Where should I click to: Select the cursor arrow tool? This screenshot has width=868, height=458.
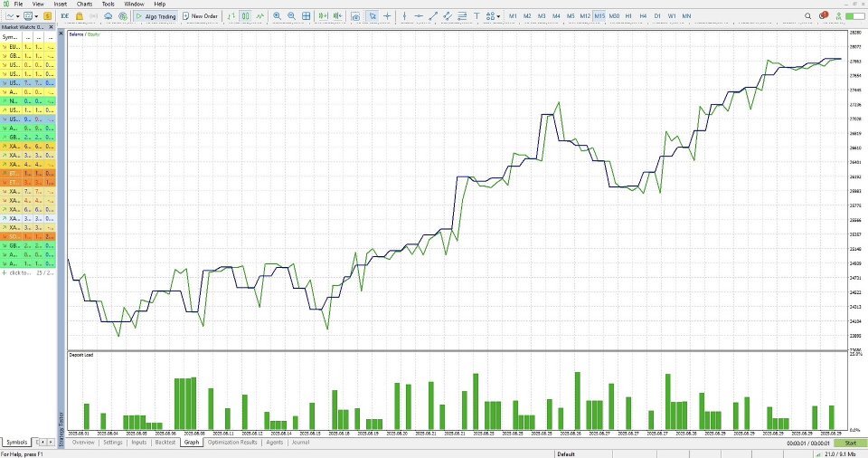(x=373, y=16)
